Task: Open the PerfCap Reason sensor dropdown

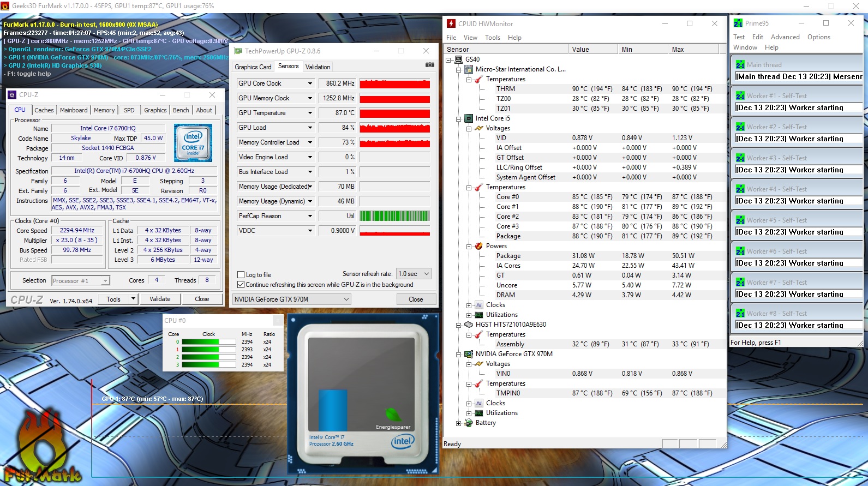Action: point(310,216)
